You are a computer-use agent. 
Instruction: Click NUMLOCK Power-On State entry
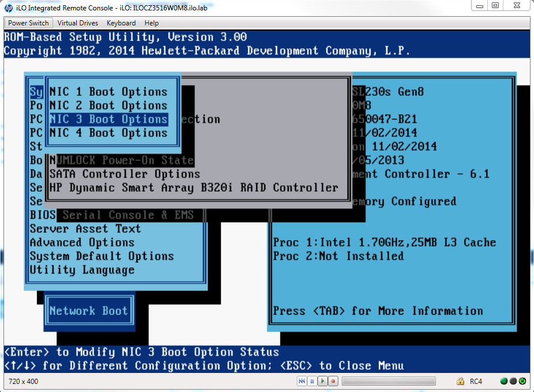(x=122, y=160)
